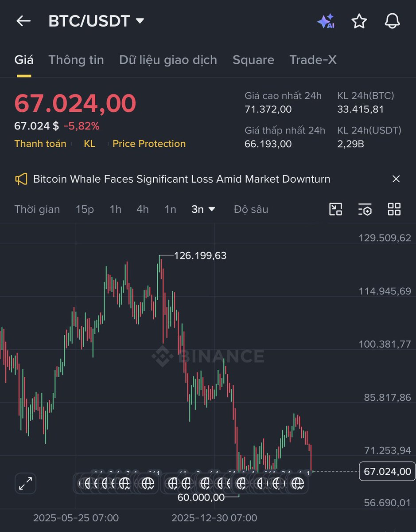
Task: Add pair to favorites with star icon
Action: [359, 21]
